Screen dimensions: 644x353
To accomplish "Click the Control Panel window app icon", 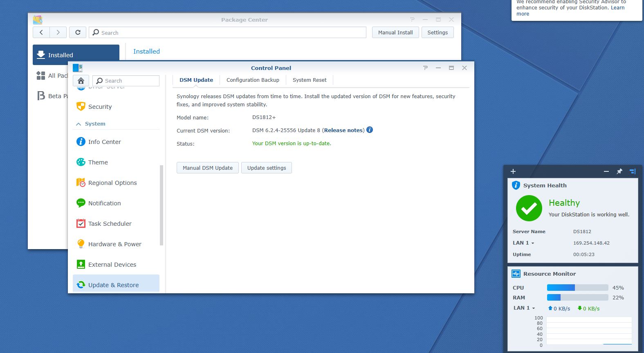I will pos(78,68).
